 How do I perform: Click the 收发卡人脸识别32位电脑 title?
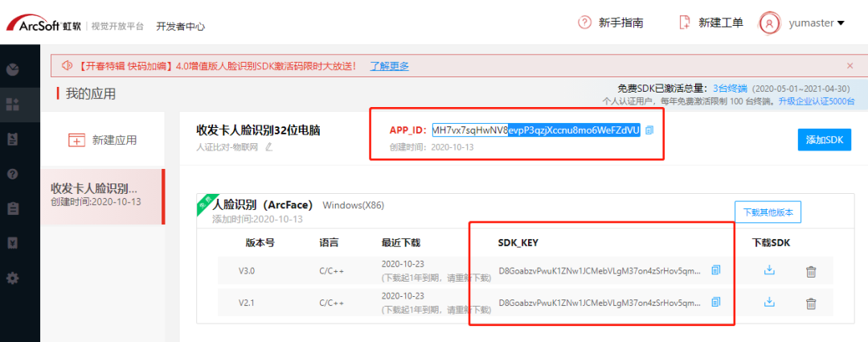[x=259, y=130]
